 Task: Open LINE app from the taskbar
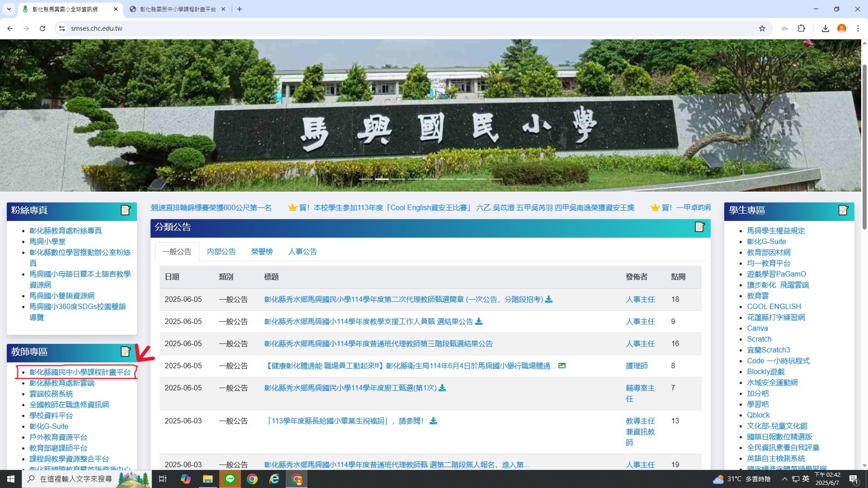(x=230, y=479)
